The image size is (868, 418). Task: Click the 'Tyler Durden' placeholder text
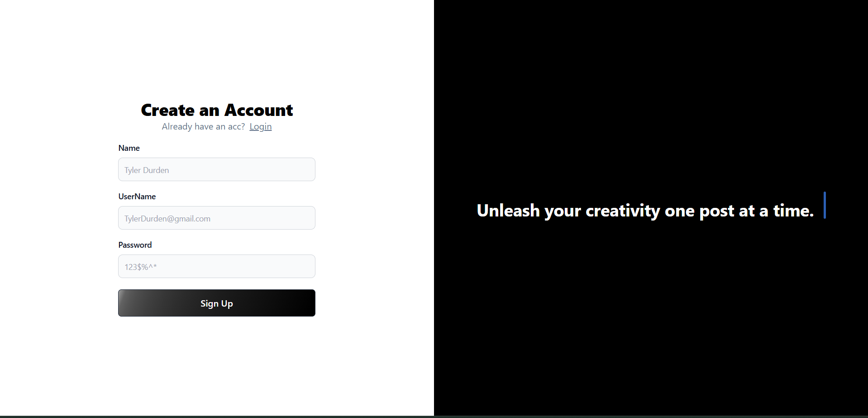[147, 170]
